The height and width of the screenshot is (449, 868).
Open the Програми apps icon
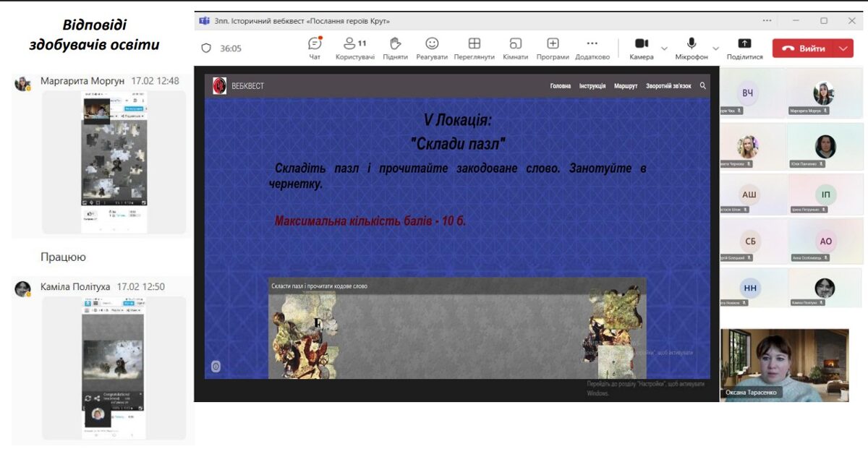[553, 44]
